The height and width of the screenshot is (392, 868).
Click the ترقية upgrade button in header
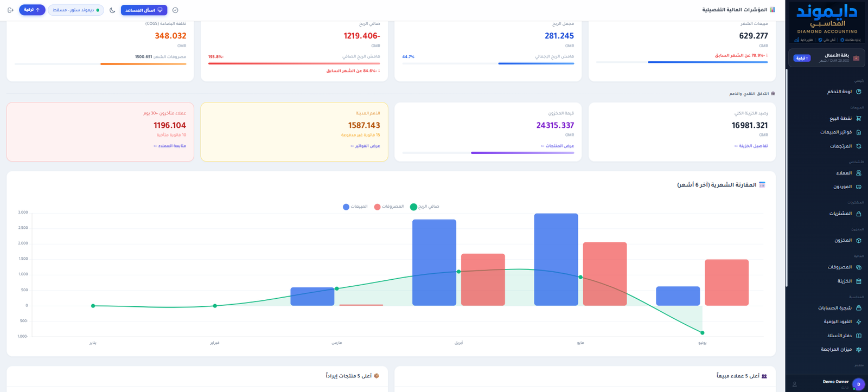tap(32, 10)
